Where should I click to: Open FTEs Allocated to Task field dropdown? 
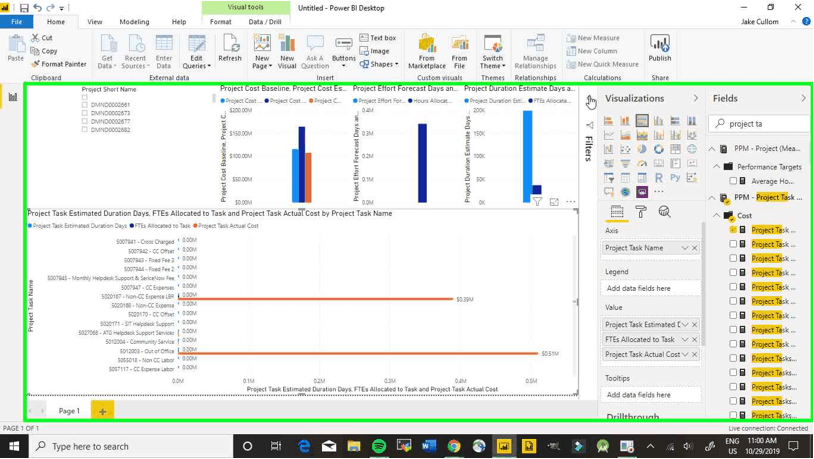[x=685, y=340]
